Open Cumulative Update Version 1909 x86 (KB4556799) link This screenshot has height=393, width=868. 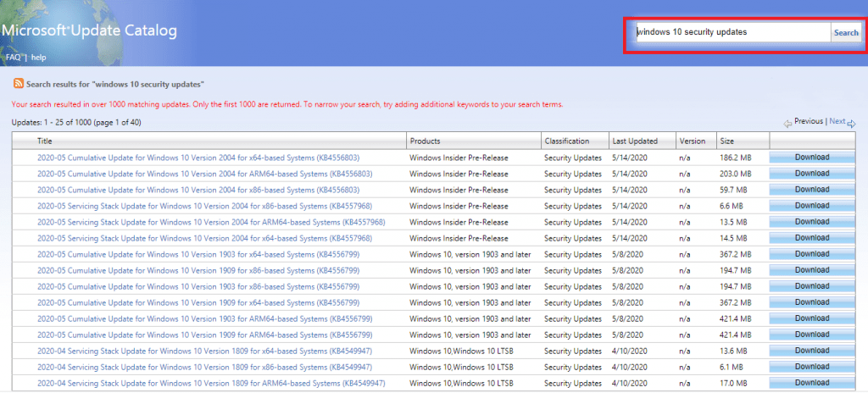[198, 270]
